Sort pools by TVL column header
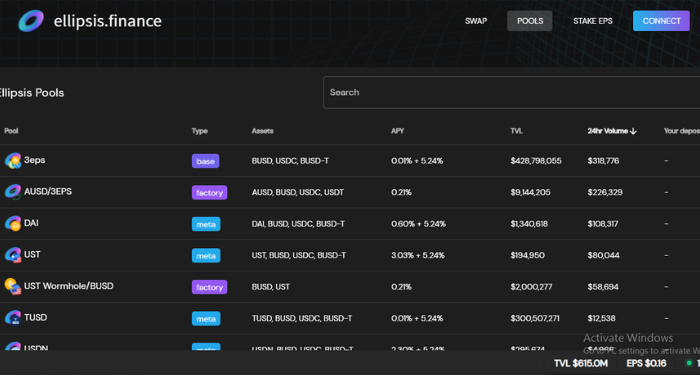Viewport: 700px width, 375px height. (517, 131)
